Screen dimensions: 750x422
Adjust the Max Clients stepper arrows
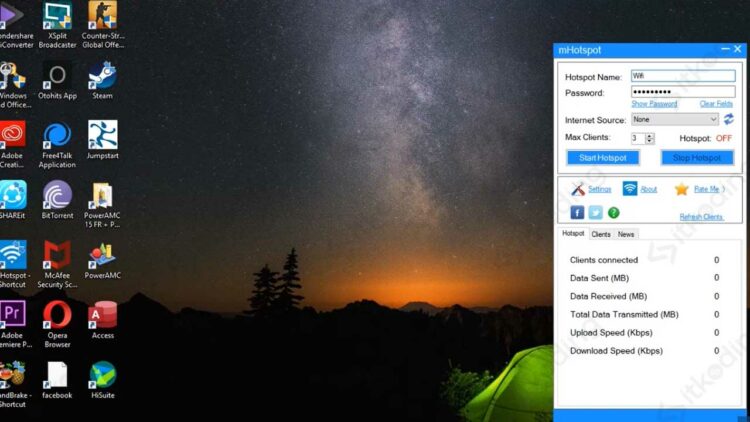tap(650, 138)
